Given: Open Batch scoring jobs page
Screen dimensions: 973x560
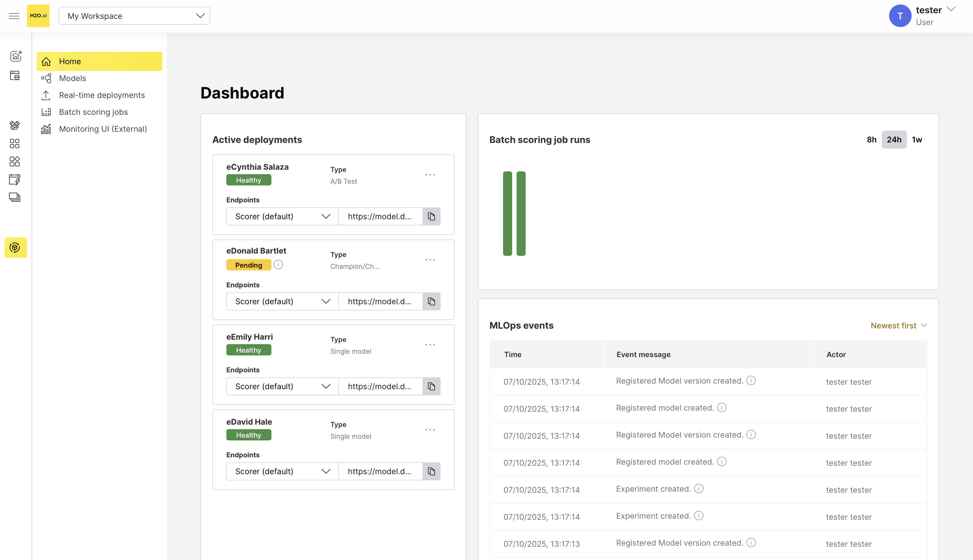Looking at the screenshot, I should pos(93,112).
